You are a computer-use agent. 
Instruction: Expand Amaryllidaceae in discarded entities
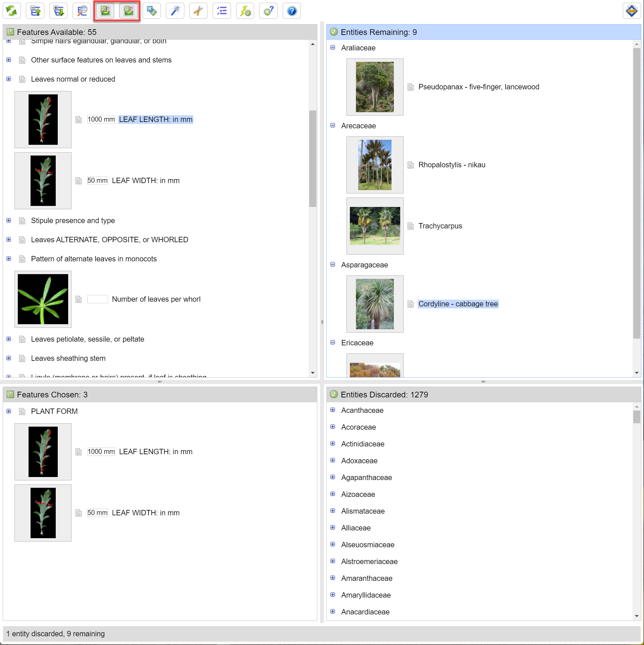333,595
